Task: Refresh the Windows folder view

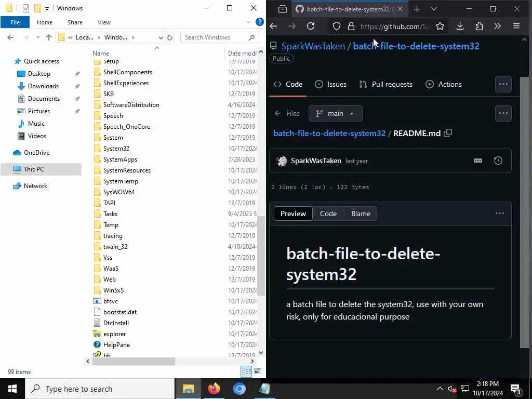Action: pyautogui.click(x=170, y=37)
